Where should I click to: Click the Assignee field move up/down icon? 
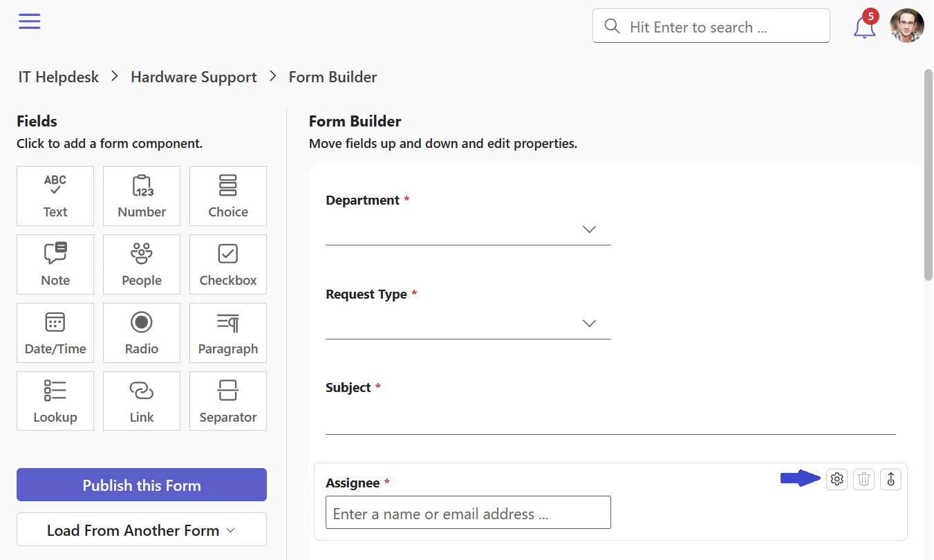(x=891, y=478)
